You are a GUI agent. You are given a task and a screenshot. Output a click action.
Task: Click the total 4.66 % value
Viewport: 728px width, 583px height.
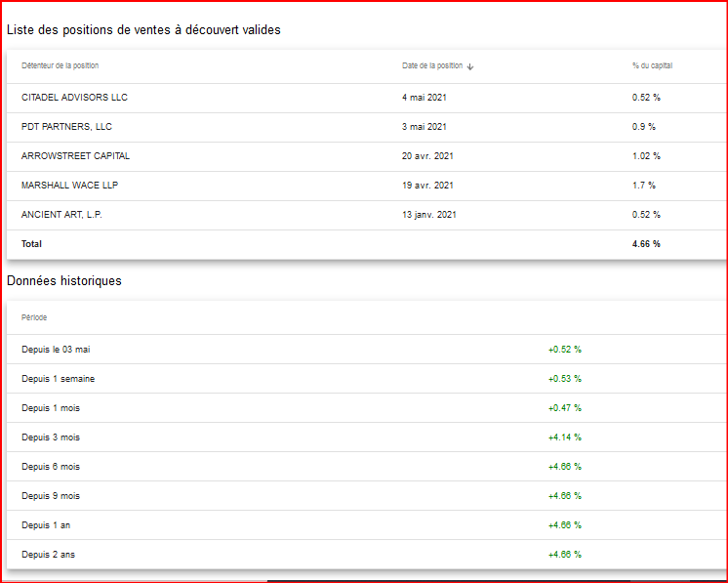pos(646,244)
